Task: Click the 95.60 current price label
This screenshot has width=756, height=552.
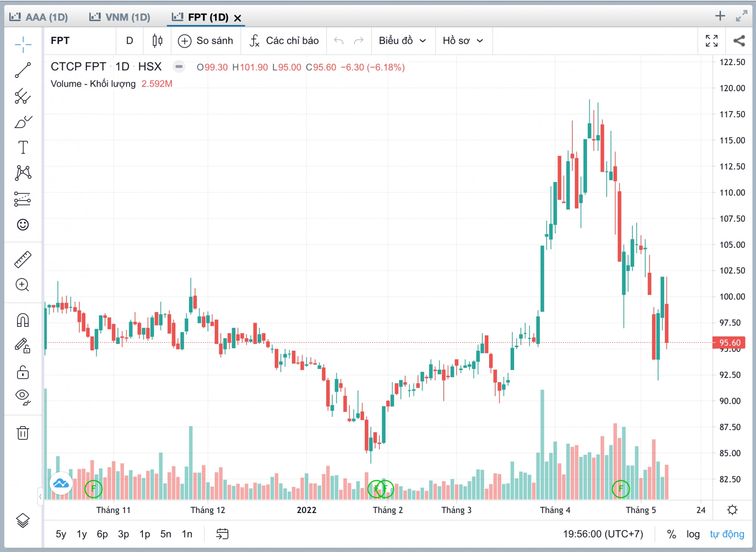Action: pyautogui.click(x=729, y=343)
